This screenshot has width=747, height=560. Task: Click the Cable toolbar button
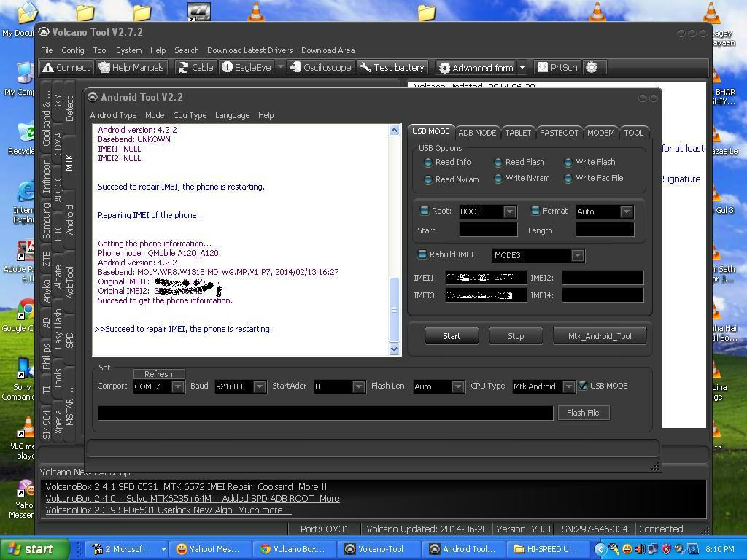[x=196, y=68]
